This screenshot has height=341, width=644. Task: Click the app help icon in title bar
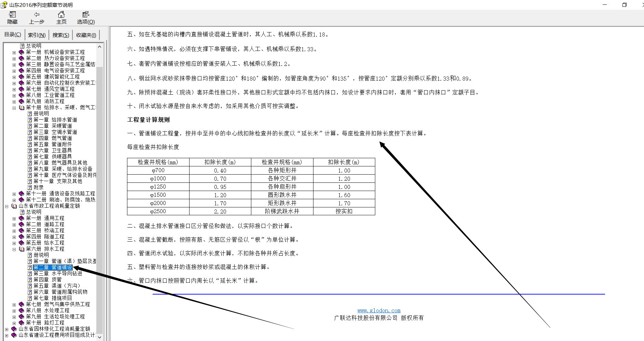[x=4, y=5]
